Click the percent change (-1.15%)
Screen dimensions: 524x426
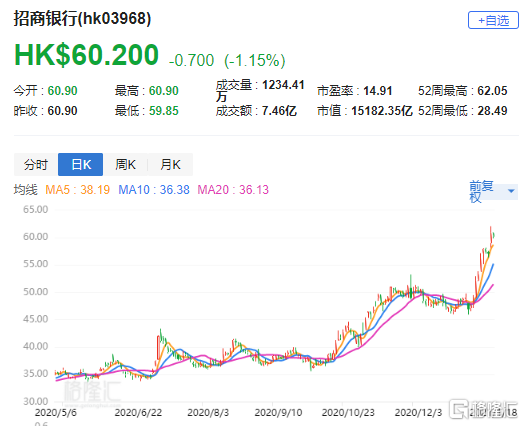click(x=255, y=60)
